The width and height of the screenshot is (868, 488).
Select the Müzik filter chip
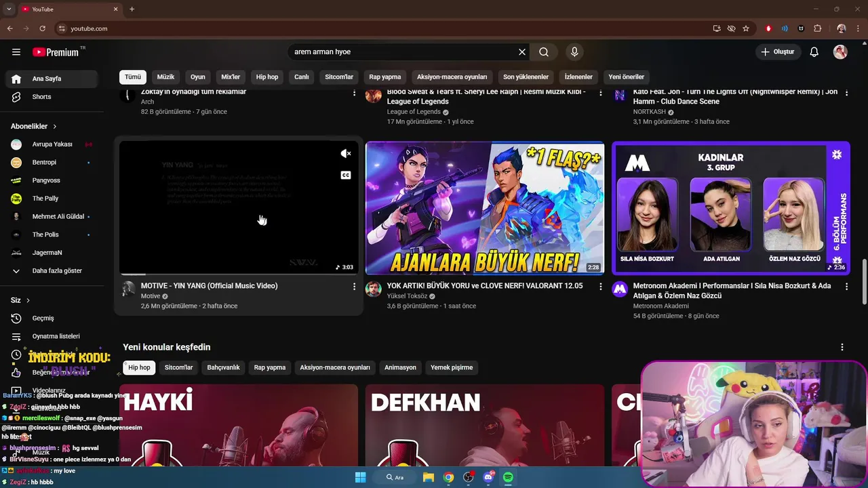(x=165, y=77)
